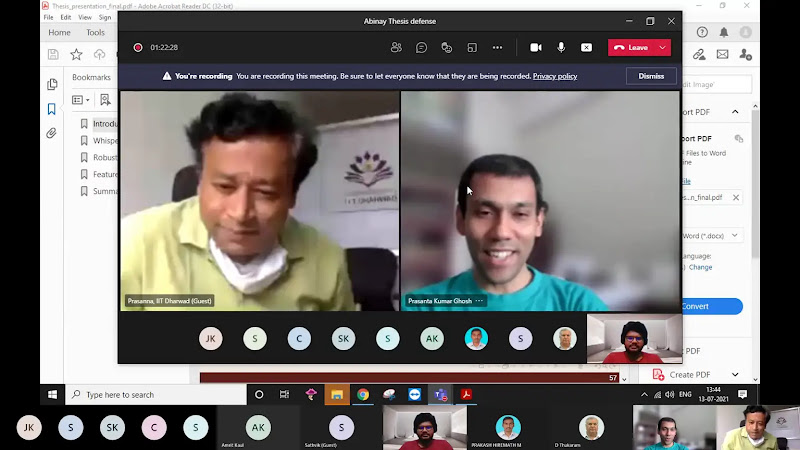Bookmark the file with the star icon
The width and height of the screenshot is (800, 450).
tap(76, 54)
